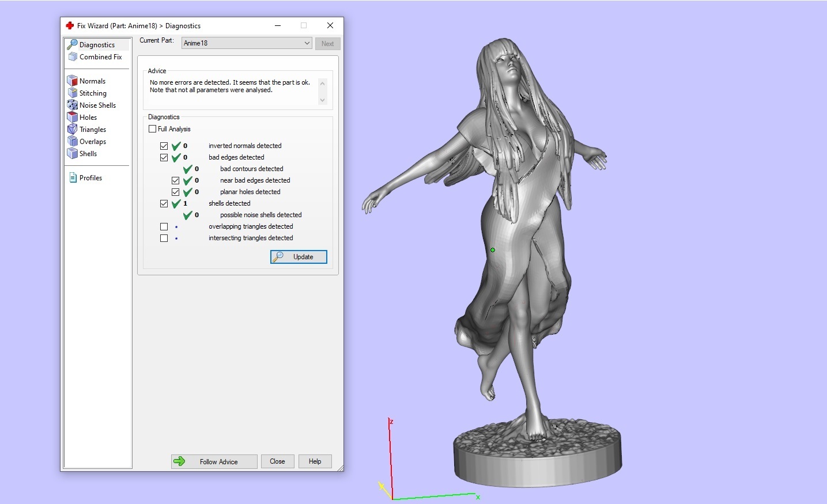Image resolution: width=827 pixels, height=504 pixels.
Task: Open the Diagnostics magnifier icon
Action: [x=72, y=44]
